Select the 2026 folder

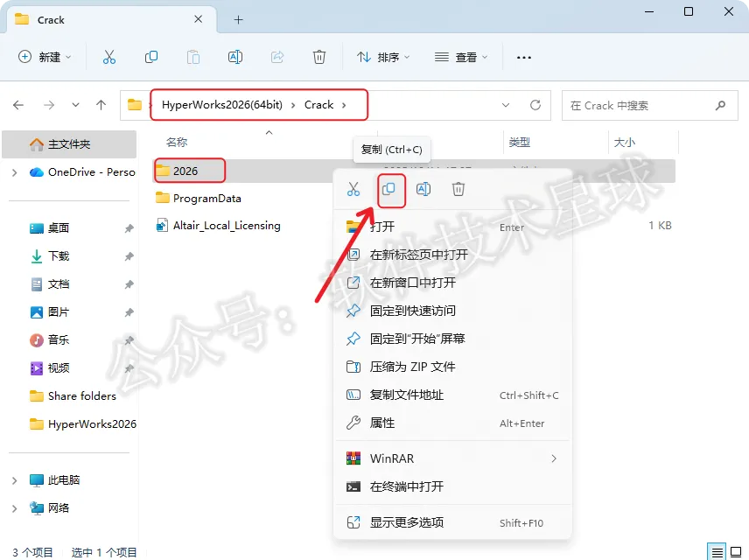pos(185,171)
